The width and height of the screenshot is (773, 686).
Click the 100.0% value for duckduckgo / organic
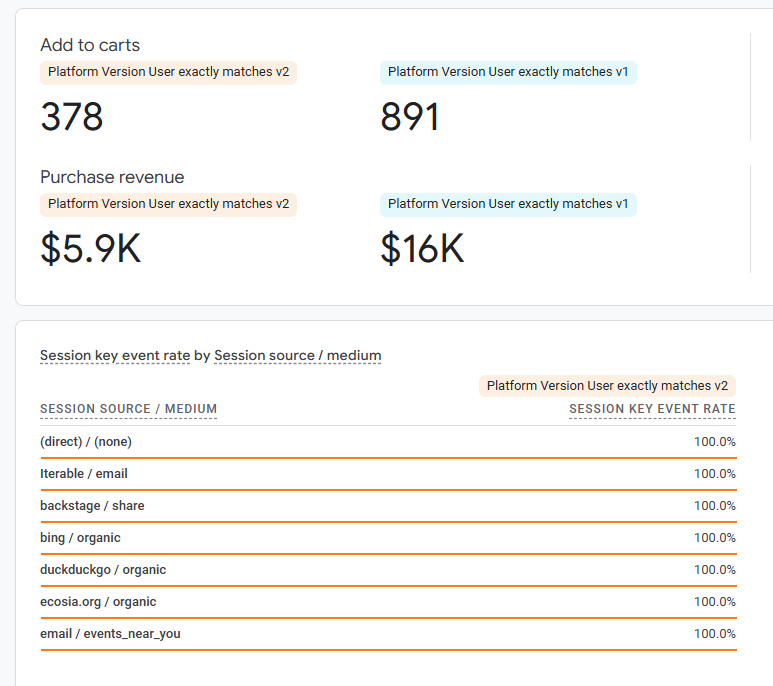pyautogui.click(x=715, y=570)
